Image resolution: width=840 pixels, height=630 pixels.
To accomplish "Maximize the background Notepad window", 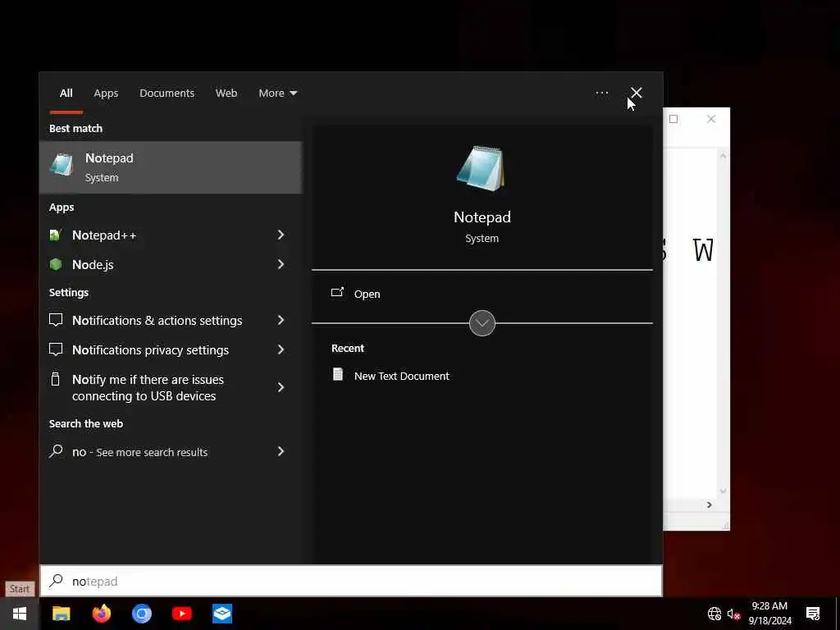I will click(x=673, y=119).
